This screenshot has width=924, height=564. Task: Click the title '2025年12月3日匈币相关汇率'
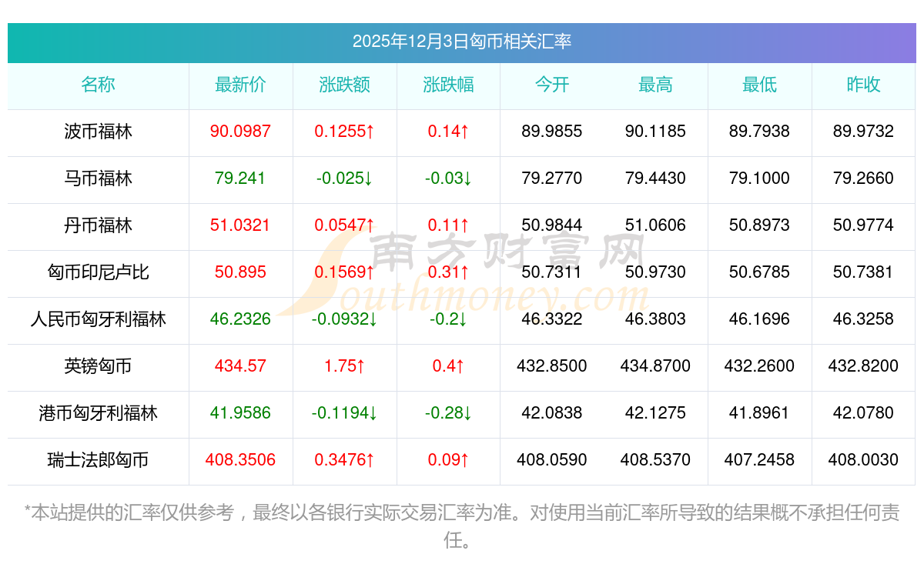pos(462,42)
